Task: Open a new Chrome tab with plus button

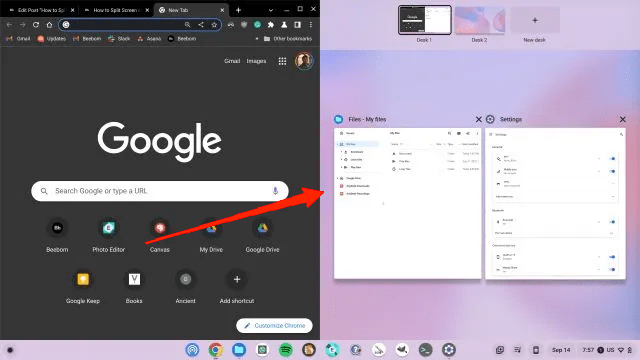Action: (x=238, y=10)
